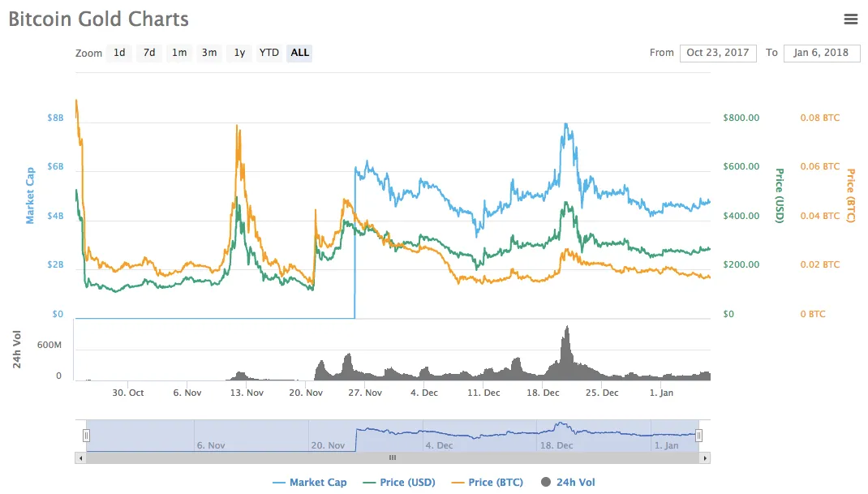Click the 0.08 BTC axis label
Image resolution: width=868 pixels, height=494 pixels.
click(x=820, y=118)
